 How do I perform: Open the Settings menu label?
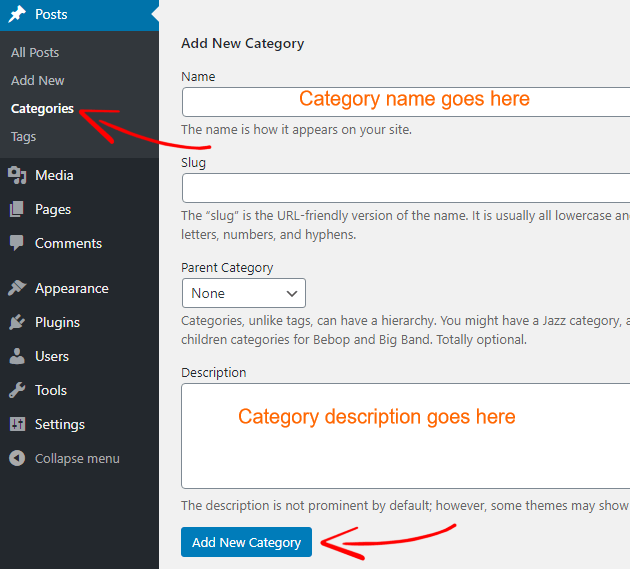pyautogui.click(x=59, y=425)
